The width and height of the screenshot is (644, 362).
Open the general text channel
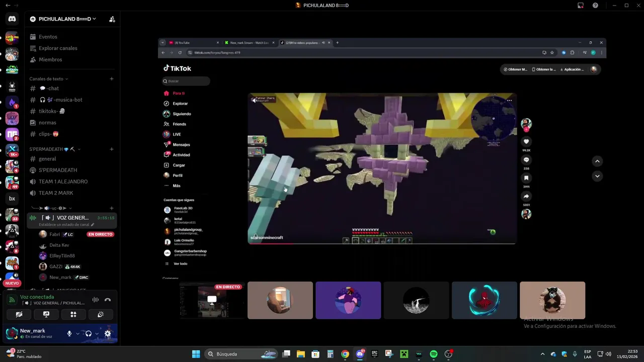(72, 159)
